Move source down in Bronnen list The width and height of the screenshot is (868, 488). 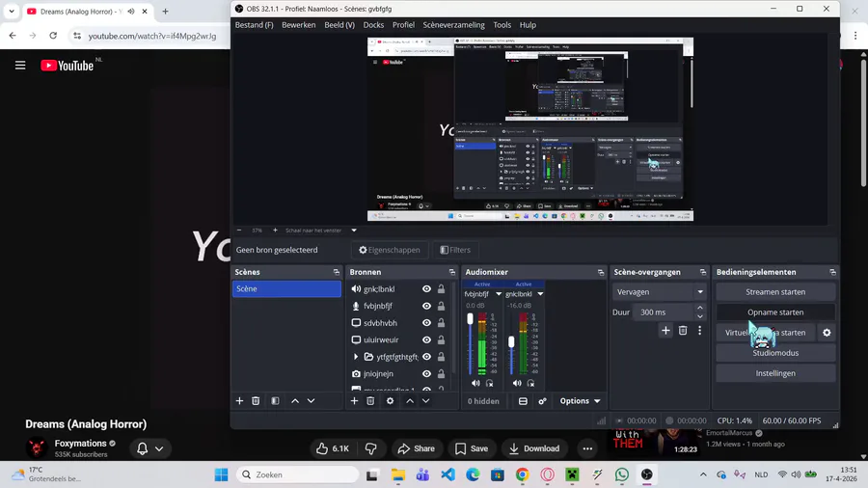(x=425, y=400)
